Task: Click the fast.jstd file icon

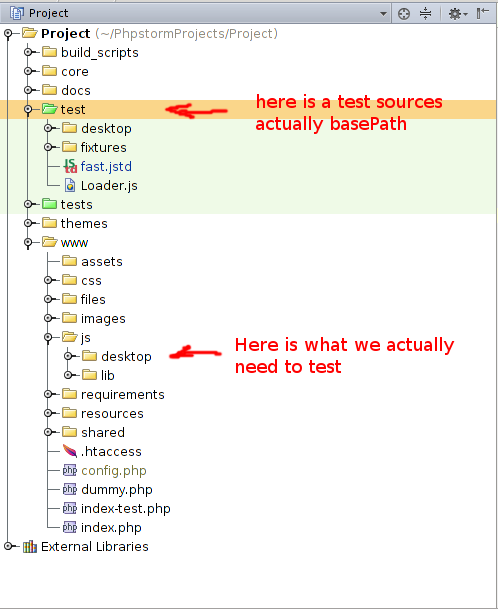Action: [70, 166]
